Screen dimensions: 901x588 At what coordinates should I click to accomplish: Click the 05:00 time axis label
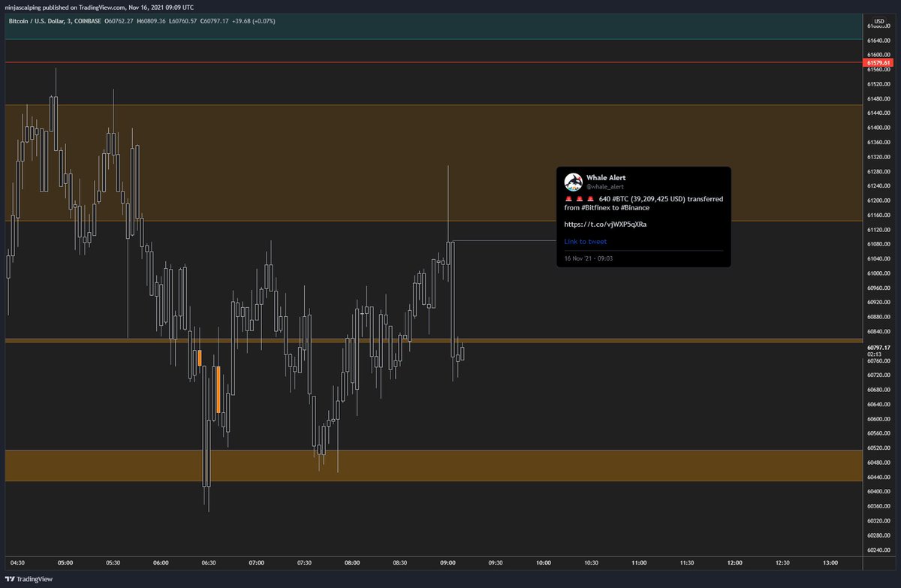[65, 562]
